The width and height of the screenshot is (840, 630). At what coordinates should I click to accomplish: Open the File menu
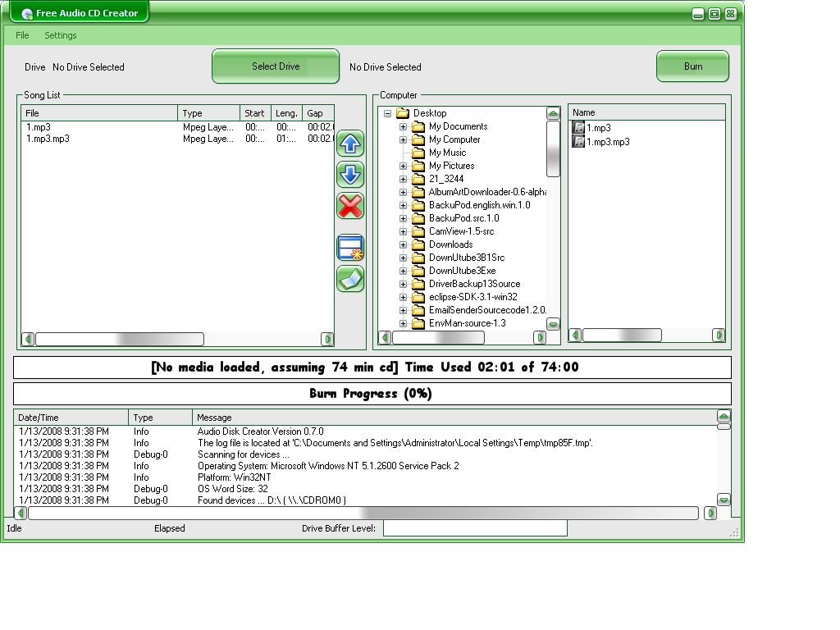click(22, 35)
